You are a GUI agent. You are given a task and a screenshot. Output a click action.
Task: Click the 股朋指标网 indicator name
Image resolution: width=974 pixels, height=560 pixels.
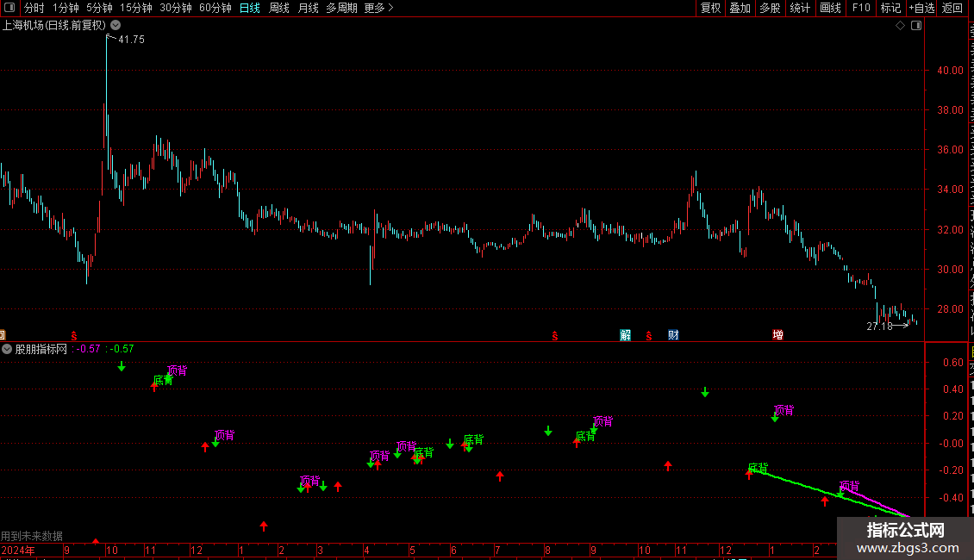(41, 350)
